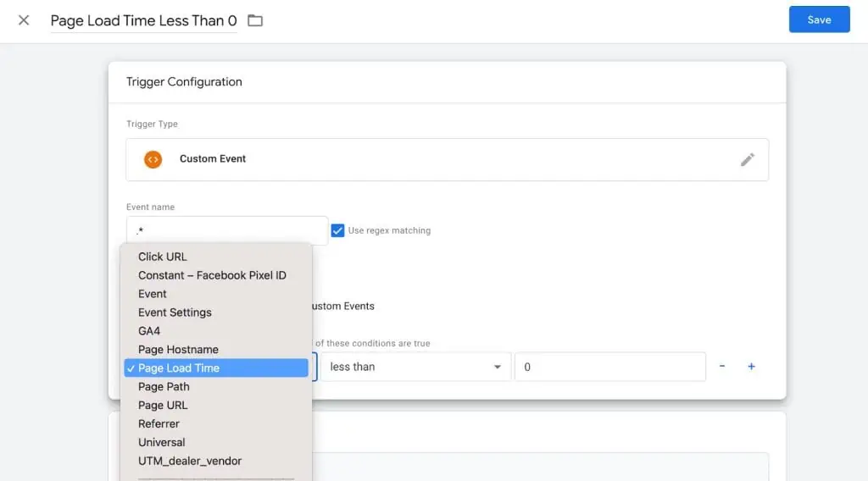The image size is (868, 481).
Task: Toggle the Use regex matching checkbox
Action: (x=338, y=230)
